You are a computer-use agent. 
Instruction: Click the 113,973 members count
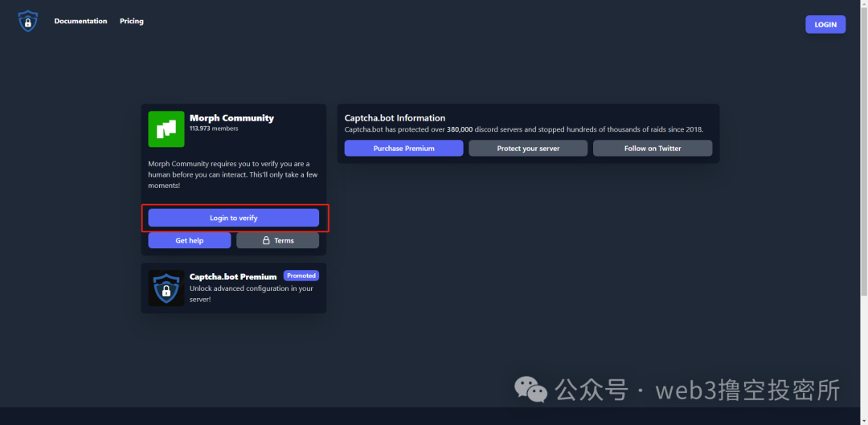click(214, 129)
